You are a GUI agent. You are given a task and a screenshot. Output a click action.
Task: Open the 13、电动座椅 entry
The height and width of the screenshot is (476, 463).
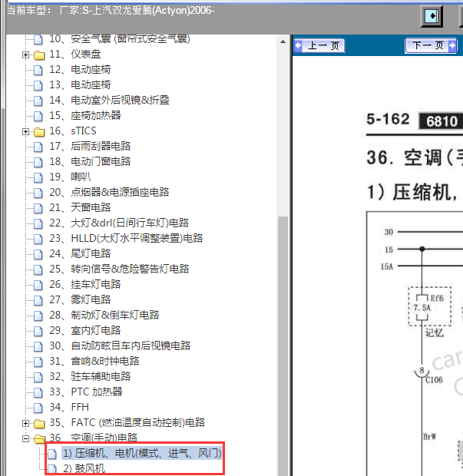80,84
